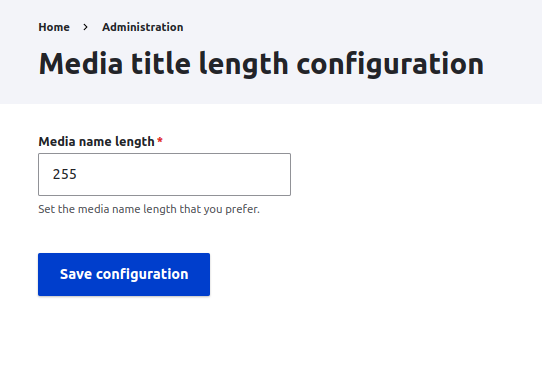Select the Media title length configuration heading
The width and height of the screenshot is (542, 374).
[x=261, y=64]
